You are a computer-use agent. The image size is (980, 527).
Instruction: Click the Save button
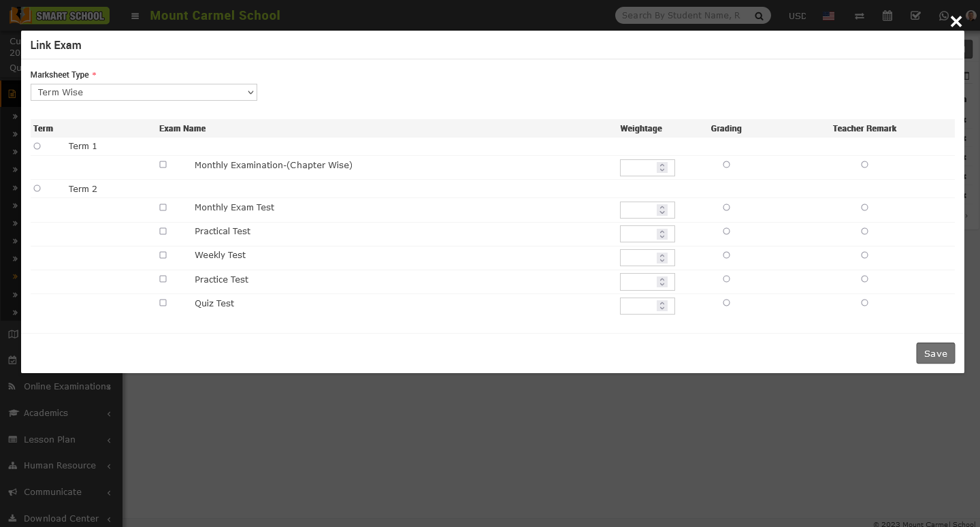coord(935,353)
